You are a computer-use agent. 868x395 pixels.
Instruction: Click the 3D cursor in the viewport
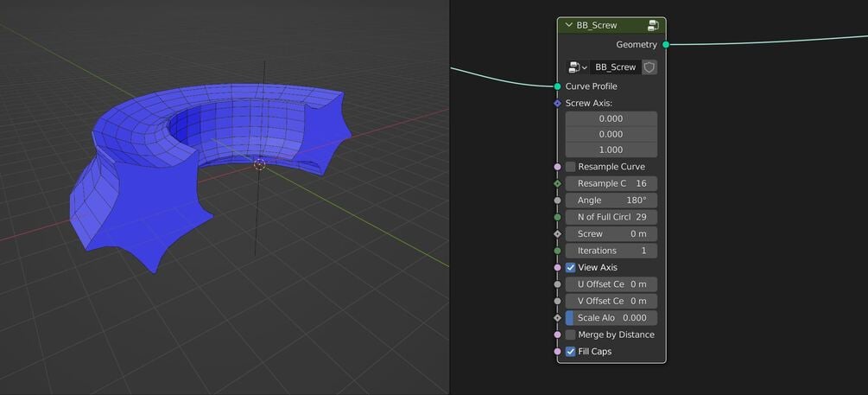tap(259, 164)
